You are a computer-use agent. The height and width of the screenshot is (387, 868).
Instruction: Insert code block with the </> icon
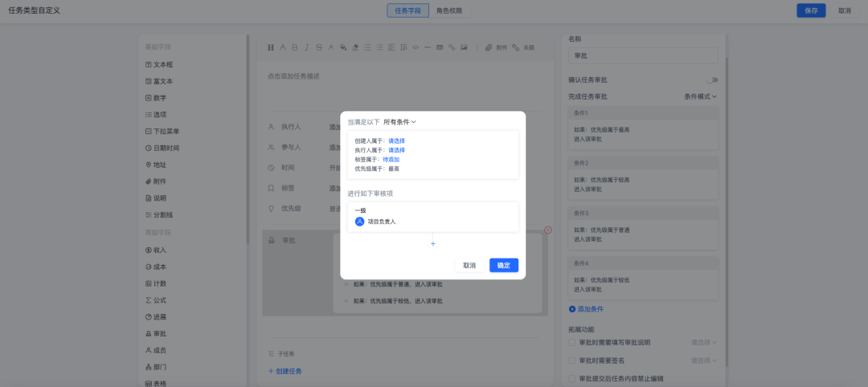pyautogui.click(x=416, y=47)
